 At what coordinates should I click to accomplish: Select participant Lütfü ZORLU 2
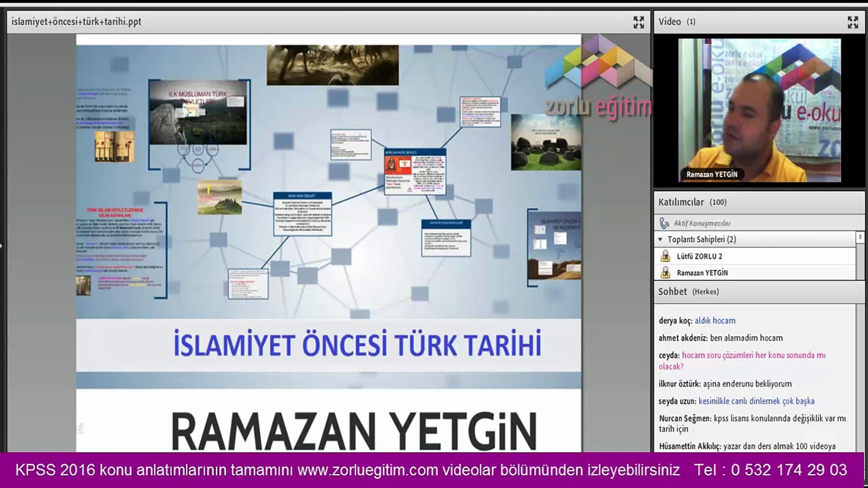pyautogui.click(x=699, y=256)
